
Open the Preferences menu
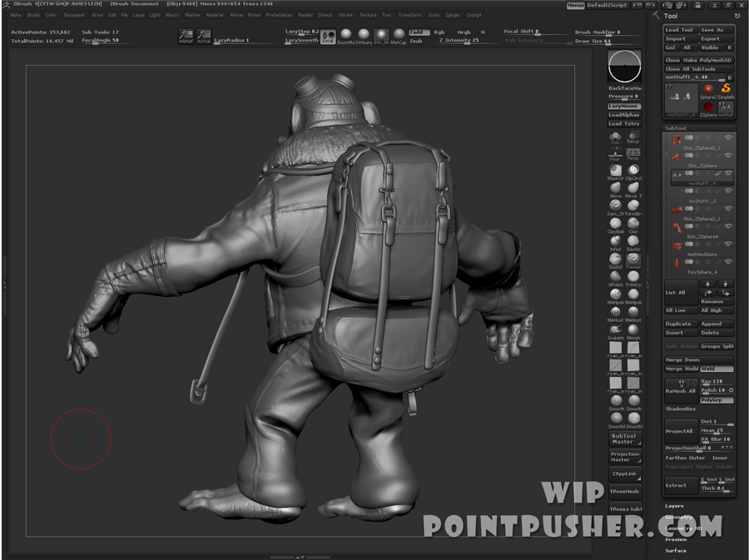coord(279,15)
